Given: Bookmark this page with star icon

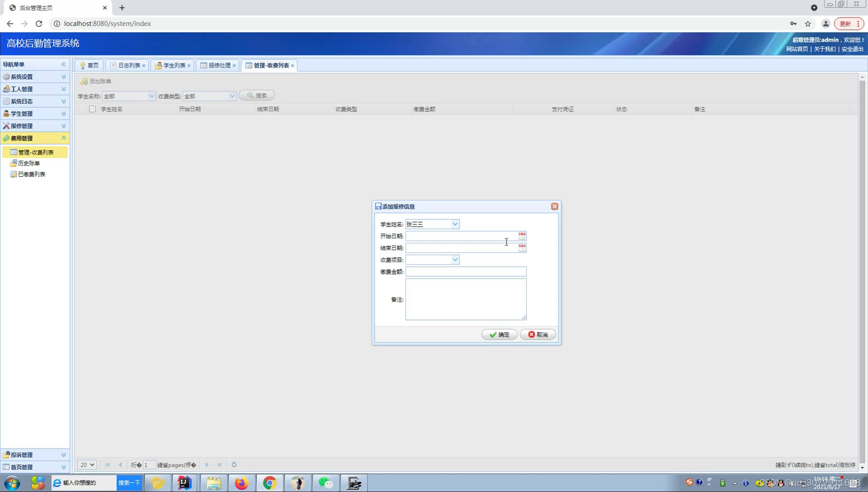Looking at the screenshot, I should pos(808,24).
